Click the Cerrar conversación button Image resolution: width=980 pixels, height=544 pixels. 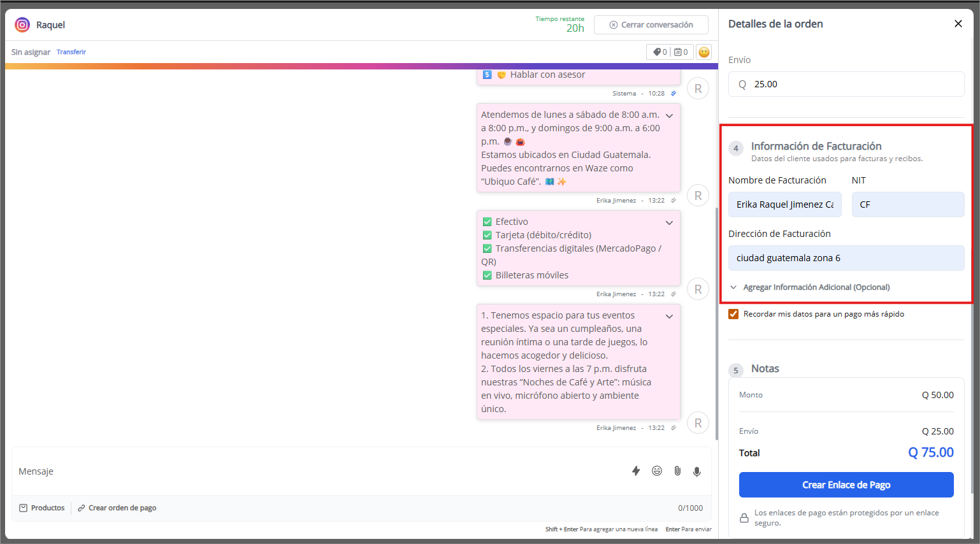coord(651,25)
